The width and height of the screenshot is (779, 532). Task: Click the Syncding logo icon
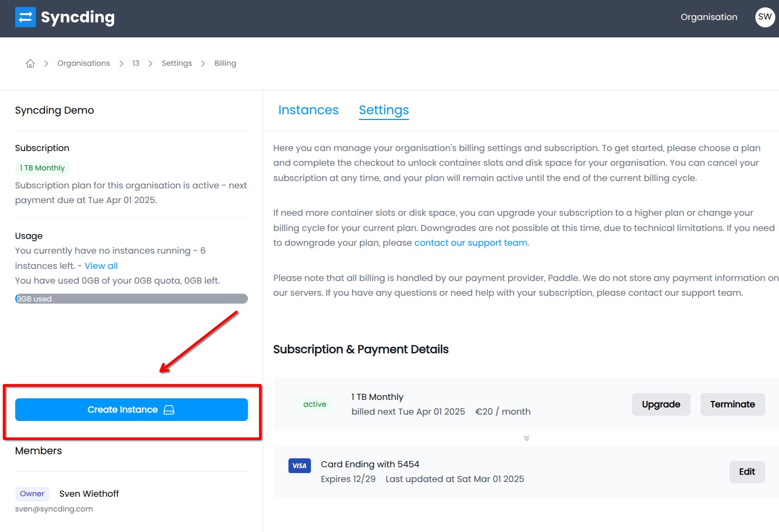(x=25, y=17)
